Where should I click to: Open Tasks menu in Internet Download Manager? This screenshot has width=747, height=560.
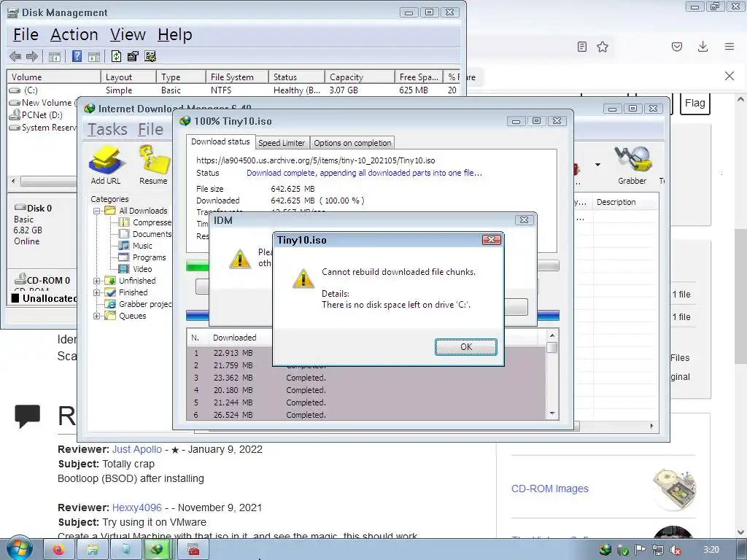pos(107,129)
